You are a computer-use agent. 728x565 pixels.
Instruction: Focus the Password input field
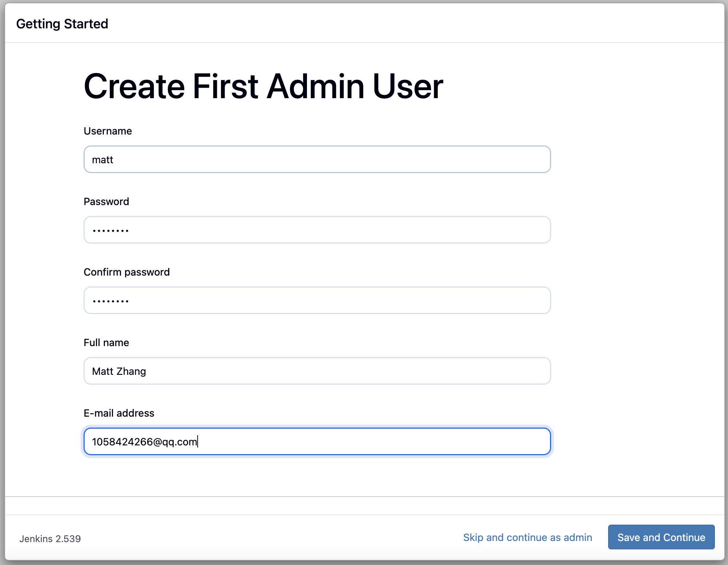tap(317, 230)
